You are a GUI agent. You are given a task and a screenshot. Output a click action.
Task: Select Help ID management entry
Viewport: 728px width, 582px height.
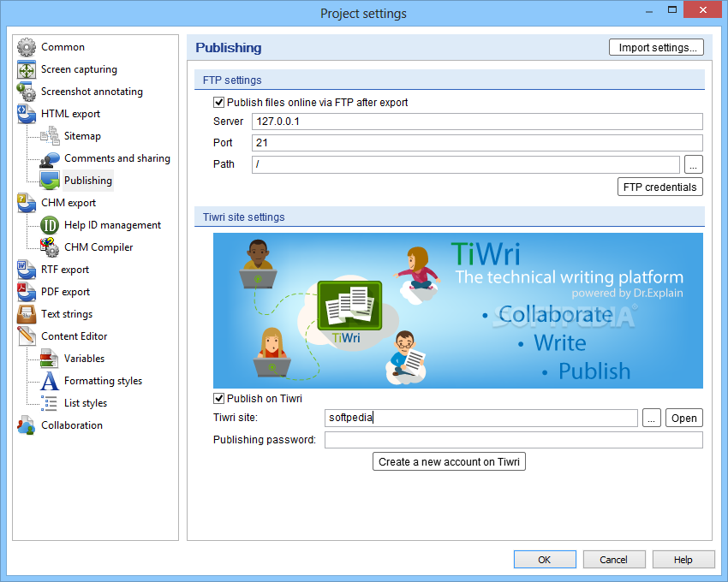point(112,225)
